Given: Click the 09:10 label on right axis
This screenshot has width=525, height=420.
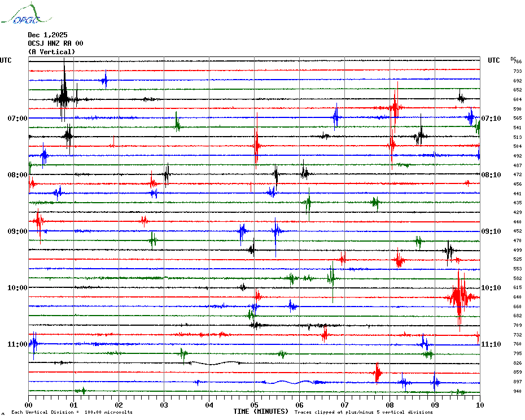Looking at the screenshot, I should 491,231.
